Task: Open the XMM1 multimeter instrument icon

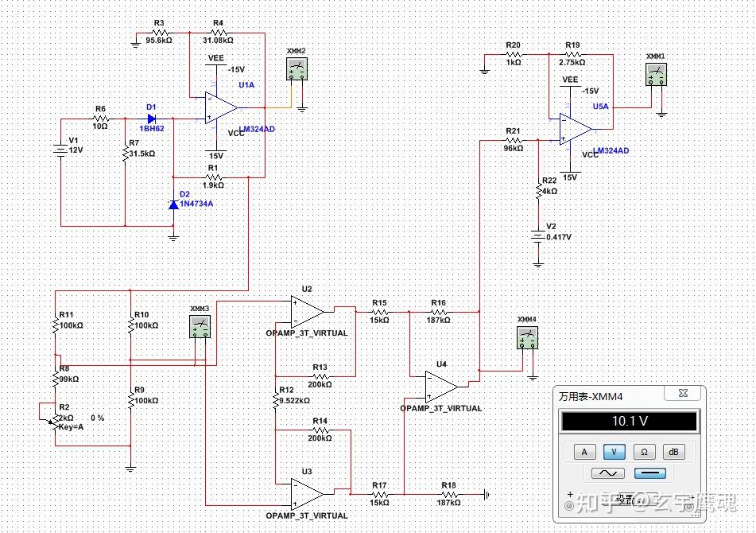Action: (x=656, y=74)
